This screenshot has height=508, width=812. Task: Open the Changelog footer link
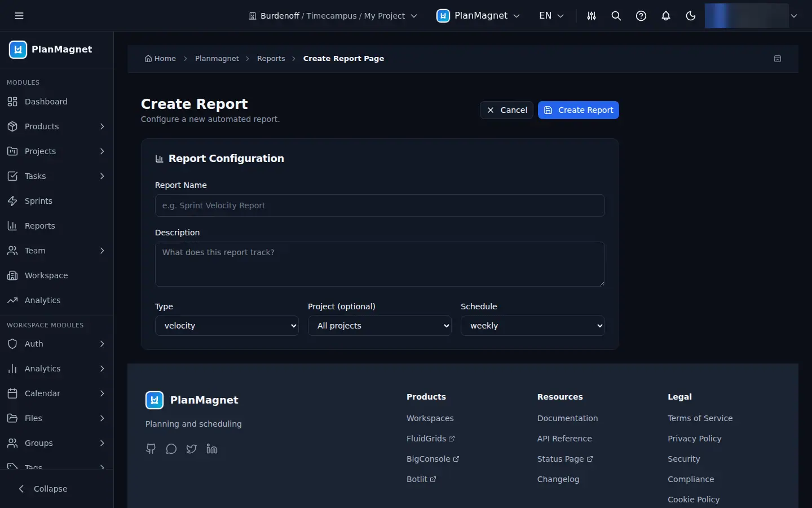558,479
